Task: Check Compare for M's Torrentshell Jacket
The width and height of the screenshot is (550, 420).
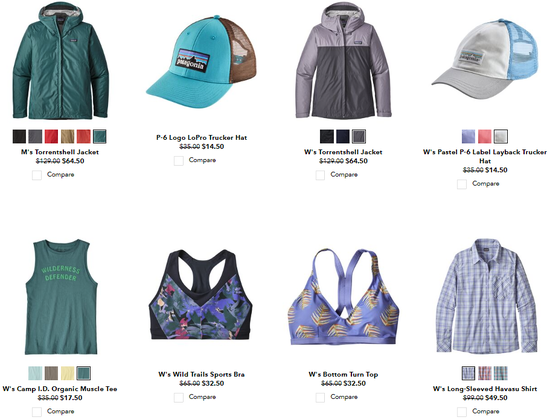Action: pyautogui.click(x=37, y=175)
